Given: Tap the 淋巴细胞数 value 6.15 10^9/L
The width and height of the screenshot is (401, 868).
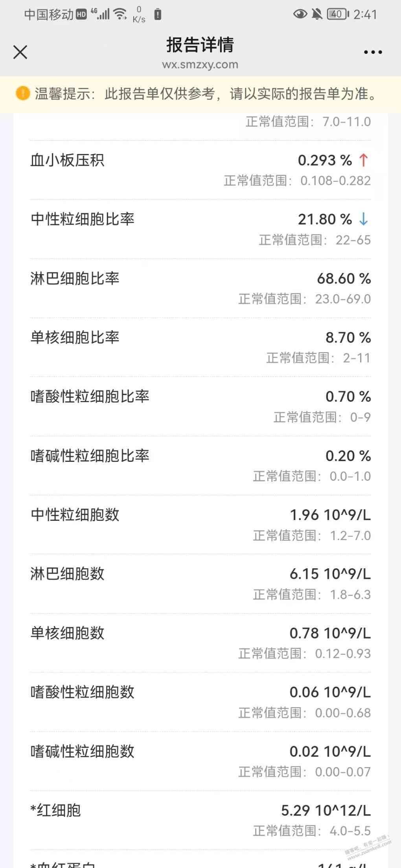Looking at the screenshot, I should tap(330, 574).
